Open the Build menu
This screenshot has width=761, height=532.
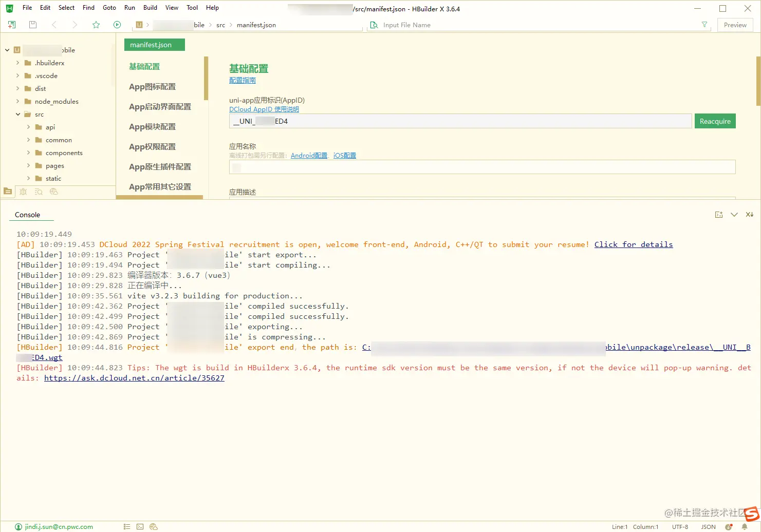pos(151,8)
